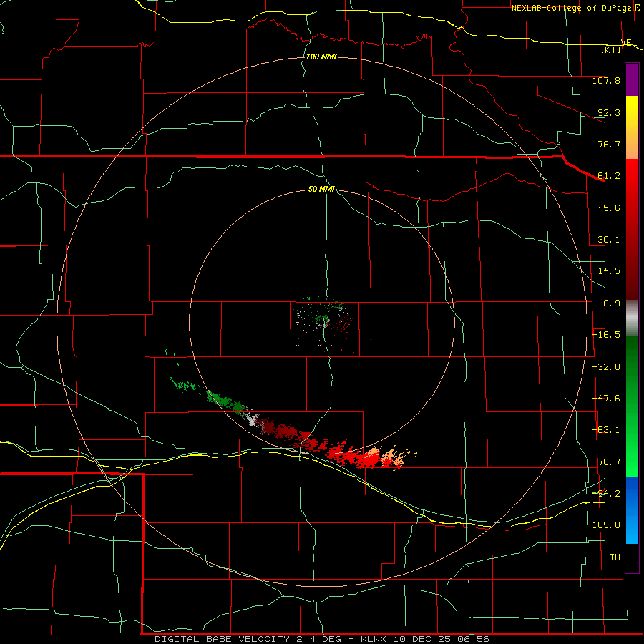Click the blue segment of the color bar

(632, 510)
